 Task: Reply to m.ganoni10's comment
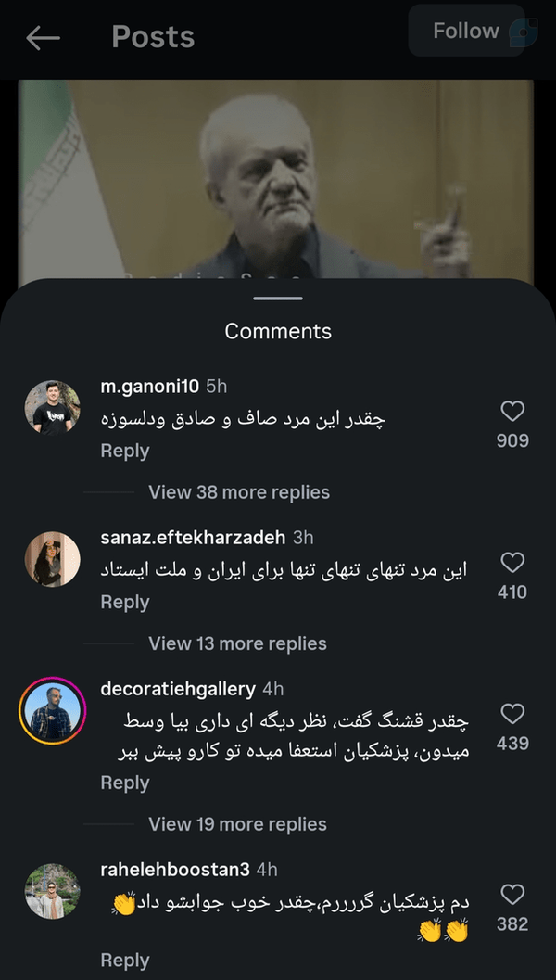pos(125,452)
